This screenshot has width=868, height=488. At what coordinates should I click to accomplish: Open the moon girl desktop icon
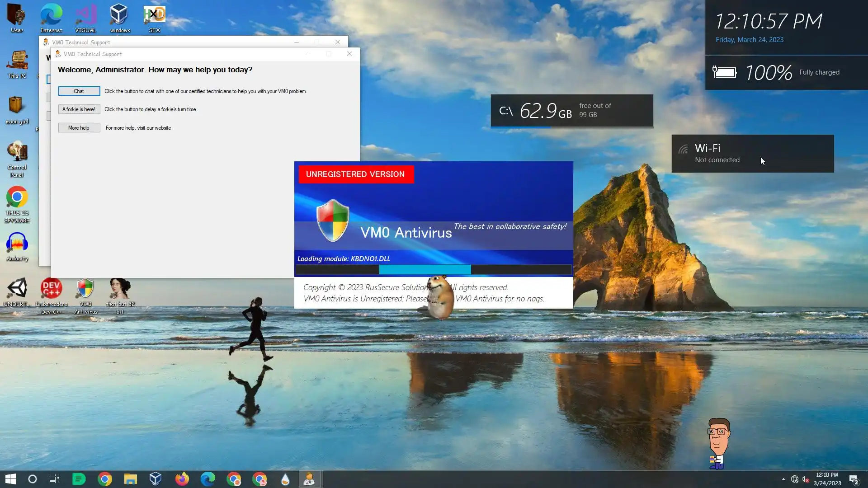pos(16,107)
